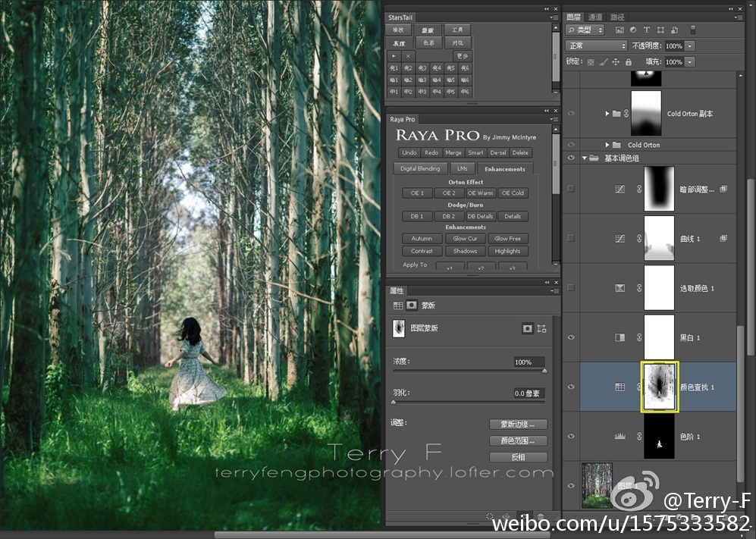The height and width of the screenshot is (539, 756).
Task: Add vector mask icon in Properties
Action: [x=542, y=328]
